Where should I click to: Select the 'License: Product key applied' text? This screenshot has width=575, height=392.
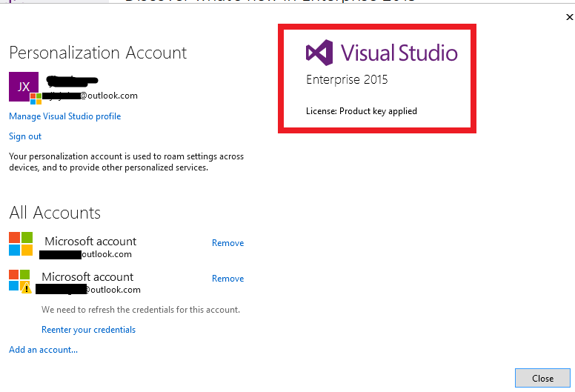361,111
